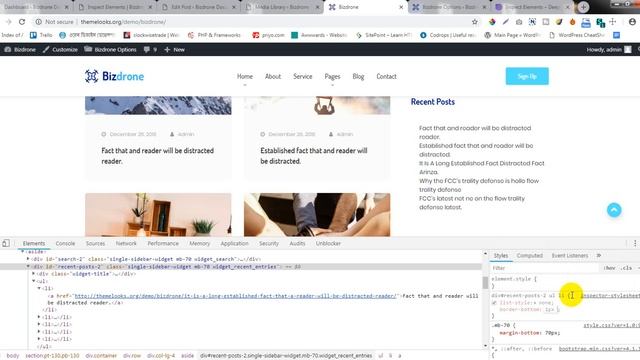Image resolution: width=640 pixels, height=360 pixels.
Task: Open the Service nav link
Action: (302, 76)
